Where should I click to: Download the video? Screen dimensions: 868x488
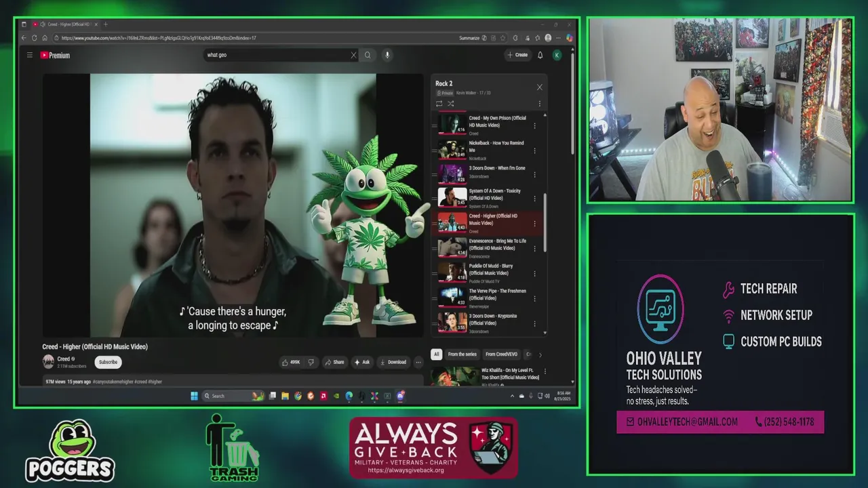393,362
